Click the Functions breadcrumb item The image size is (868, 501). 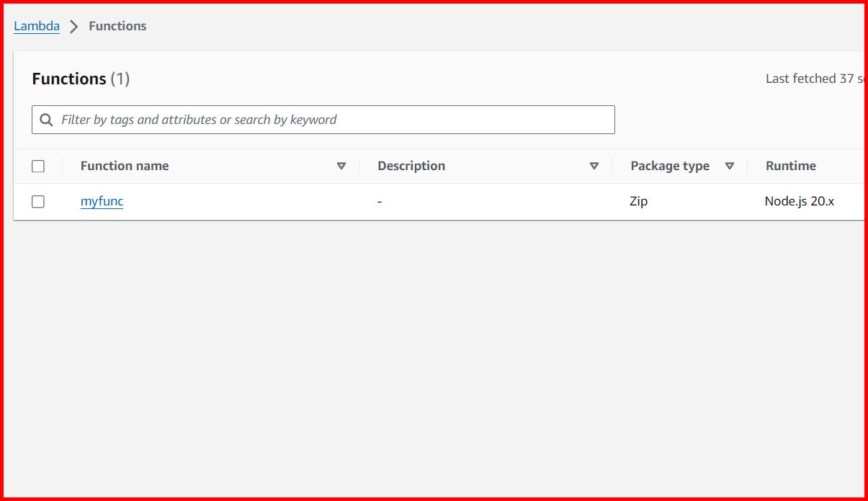[117, 25]
